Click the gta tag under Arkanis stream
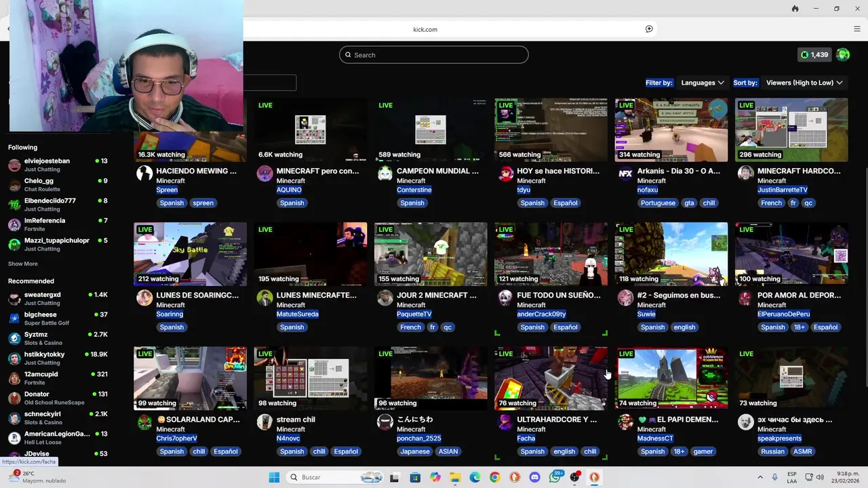 coord(689,203)
